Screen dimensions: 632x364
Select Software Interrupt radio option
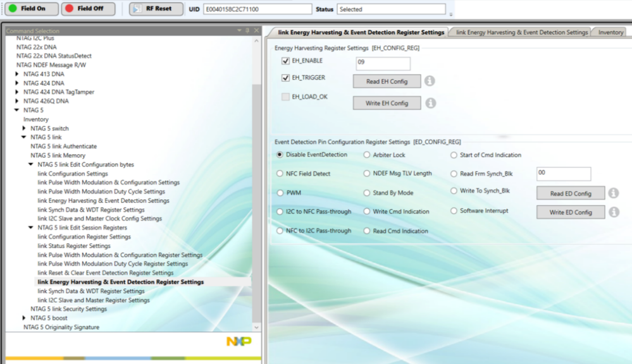454,211
